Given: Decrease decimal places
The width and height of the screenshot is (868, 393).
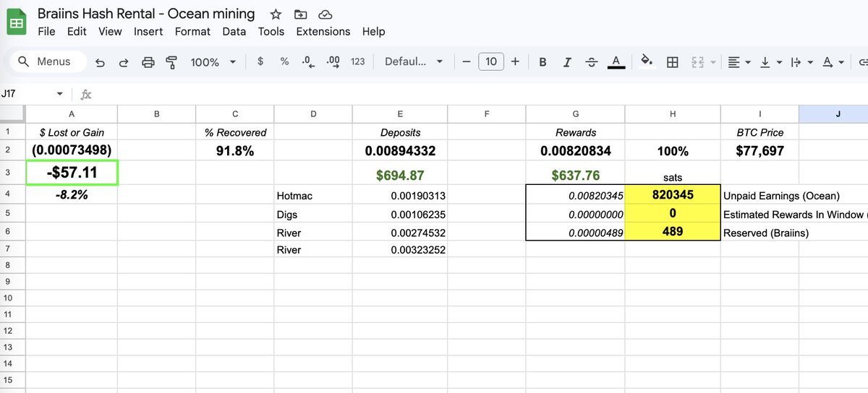Looking at the screenshot, I should click(x=308, y=61).
